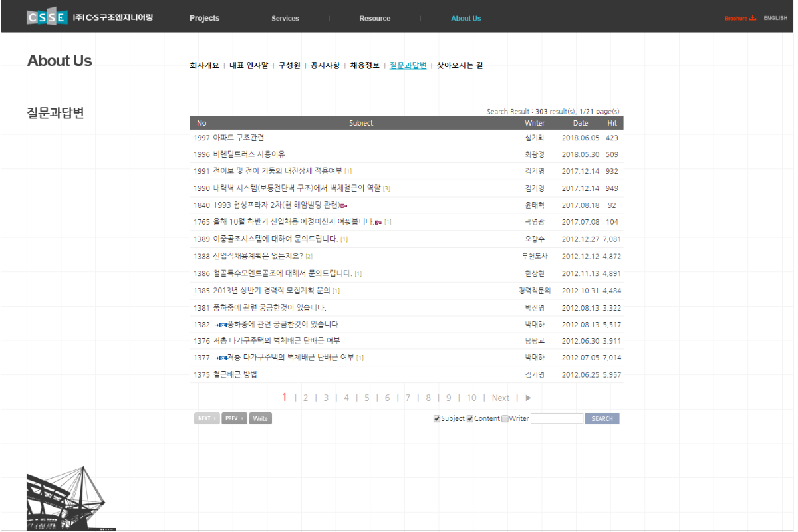Uncheck the Content search checkbox
Image resolution: width=798 pixels, height=532 pixels.
(470, 418)
